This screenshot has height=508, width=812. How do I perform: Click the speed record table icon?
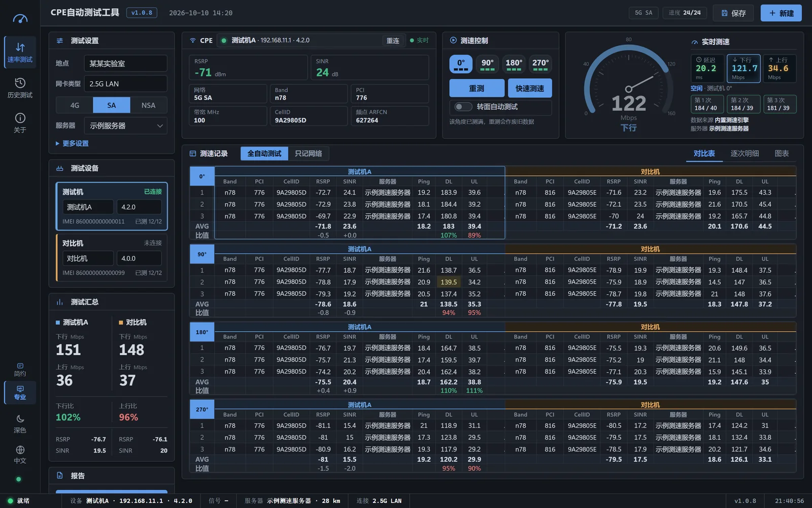tap(193, 153)
